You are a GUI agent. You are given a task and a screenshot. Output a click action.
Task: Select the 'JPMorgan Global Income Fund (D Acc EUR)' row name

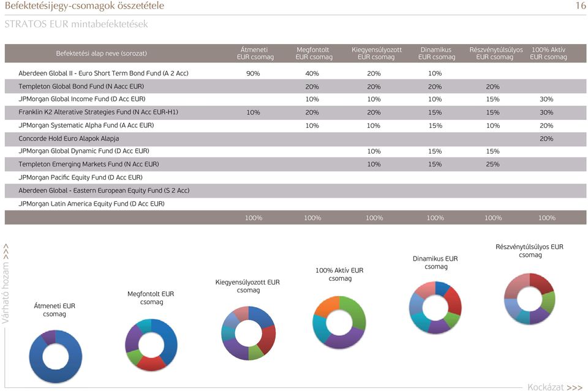tap(81, 99)
